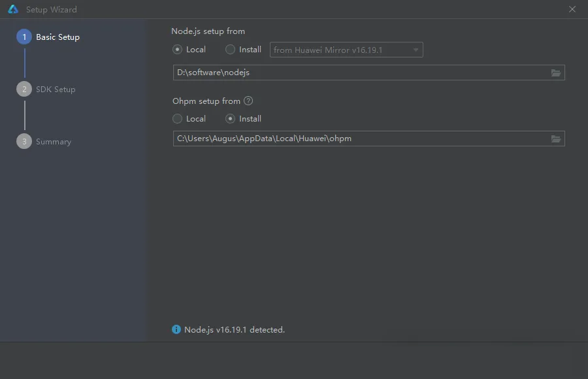
Task: Click the DevEco Studio logo icon
Action: tap(13, 9)
